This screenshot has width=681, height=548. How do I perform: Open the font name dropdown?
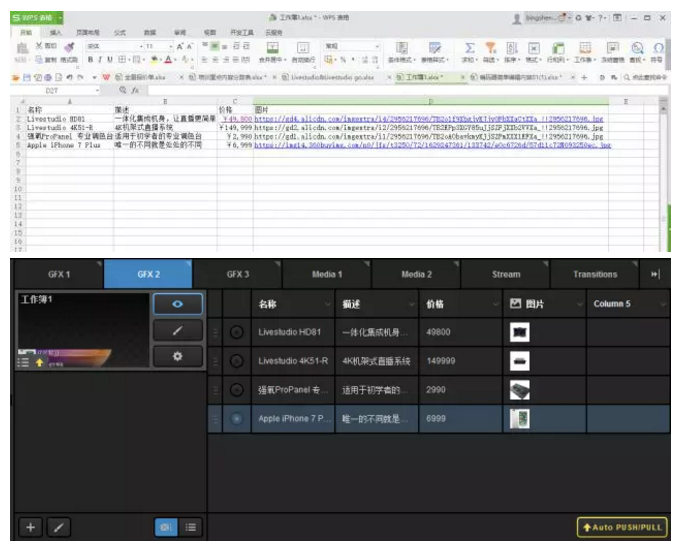[142, 46]
